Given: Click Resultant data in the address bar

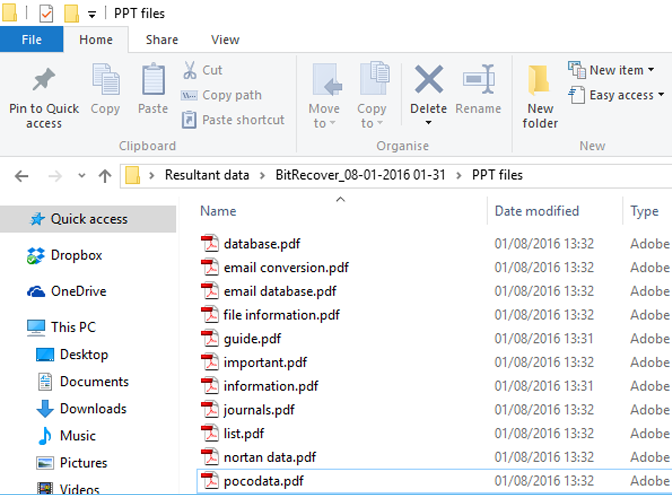Looking at the screenshot, I should [x=207, y=175].
